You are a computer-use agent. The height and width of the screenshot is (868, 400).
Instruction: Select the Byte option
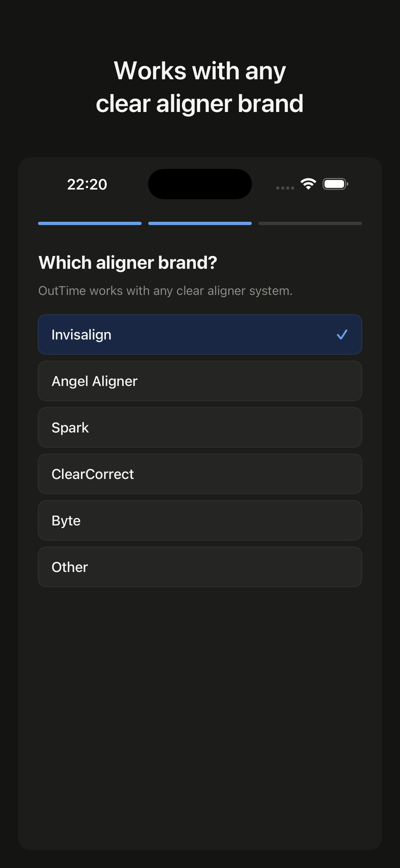click(x=200, y=520)
